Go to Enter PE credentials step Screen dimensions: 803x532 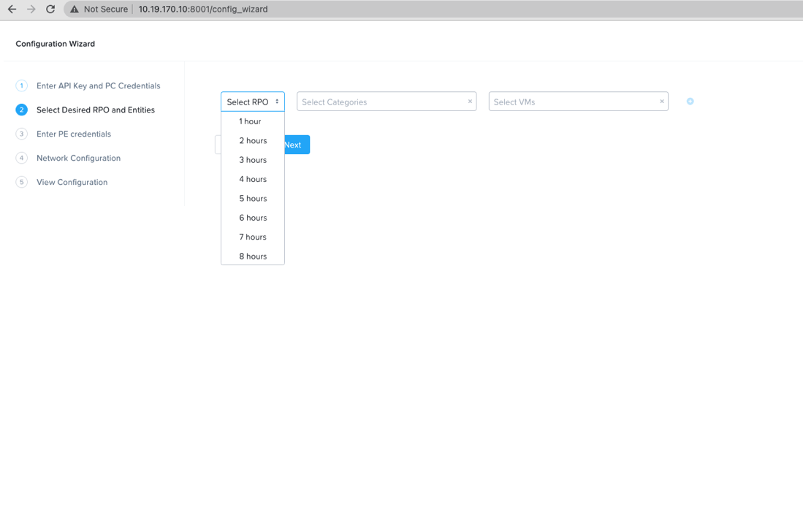[x=74, y=134]
